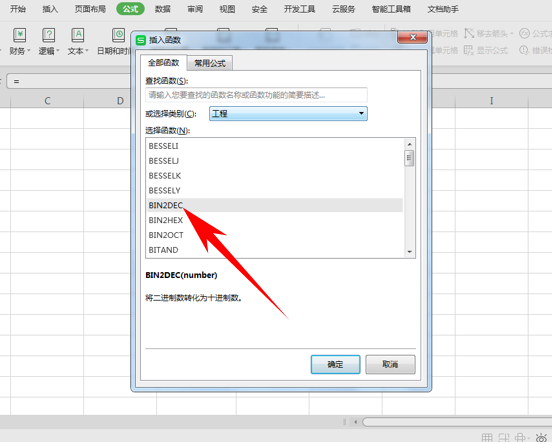552x444 pixels.
Task: Expand the 文本 dropdown arrow
Action: pyautogui.click(x=87, y=51)
